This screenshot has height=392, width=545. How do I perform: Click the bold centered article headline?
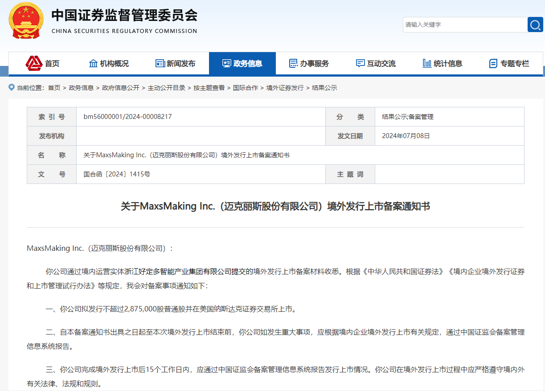coord(275,206)
